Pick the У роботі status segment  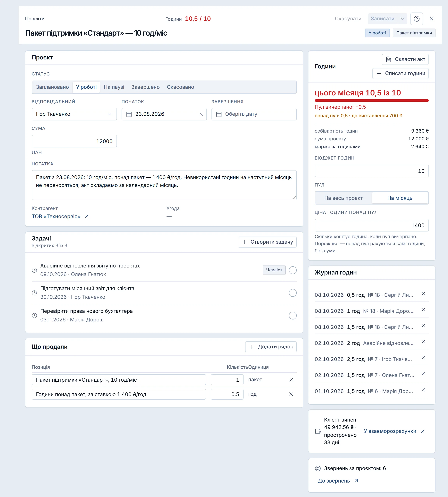pyautogui.click(x=86, y=87)
